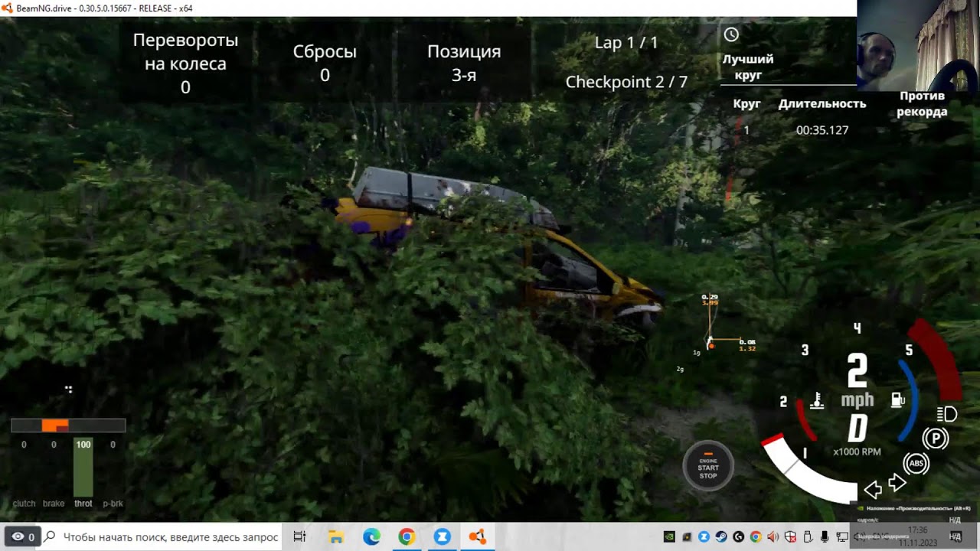Click the eye counter widget showing 0
980x551 pixels.
(21, 537)
